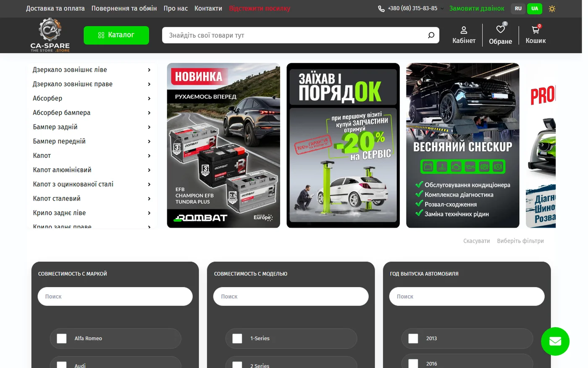Check the 2016 year checkbox
This screenshot has width=588, height=368.
413,363
